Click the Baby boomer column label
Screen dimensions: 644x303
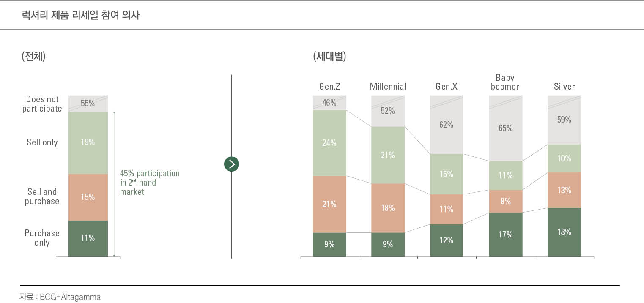505,82
